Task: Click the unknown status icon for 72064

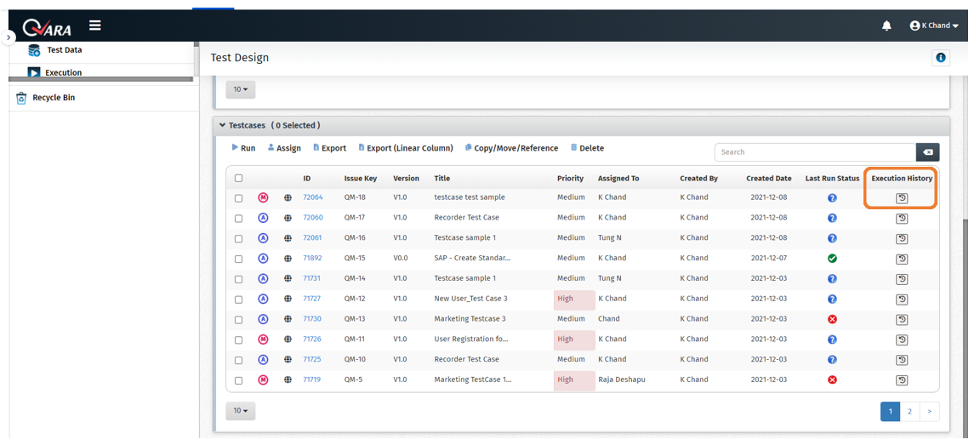Action: 832,197
